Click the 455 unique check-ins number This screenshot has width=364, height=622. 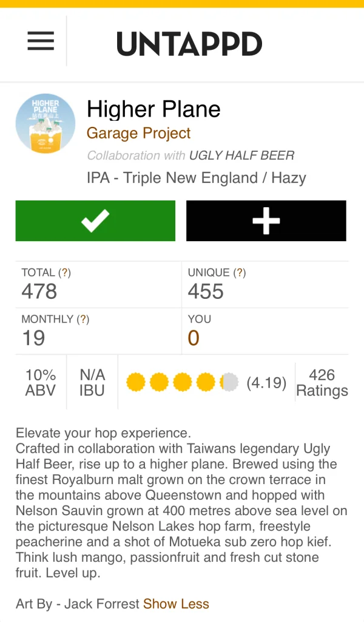(x=206, y=292)
